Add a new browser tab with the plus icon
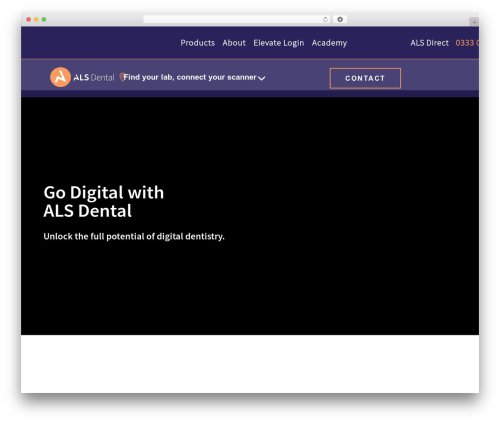This screenshot has width=500, height=423. (474, 22)
